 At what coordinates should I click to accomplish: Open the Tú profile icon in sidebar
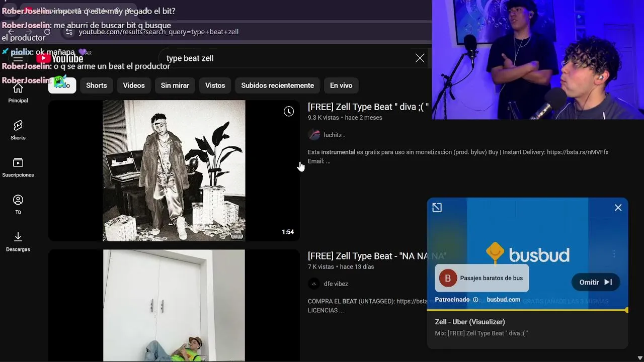coord(18,205)
